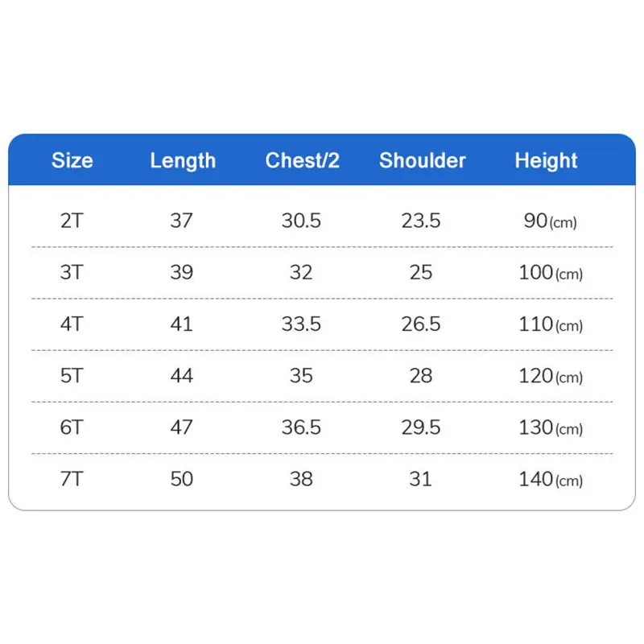Select the 3T size row label
The image size is (644, 644).
tap(72, 272)
